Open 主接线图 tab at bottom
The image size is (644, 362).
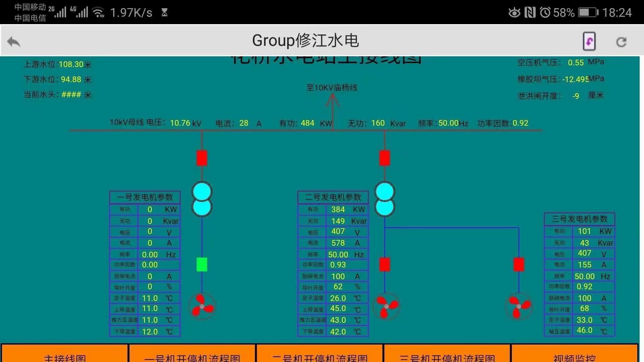pos(65,355)
